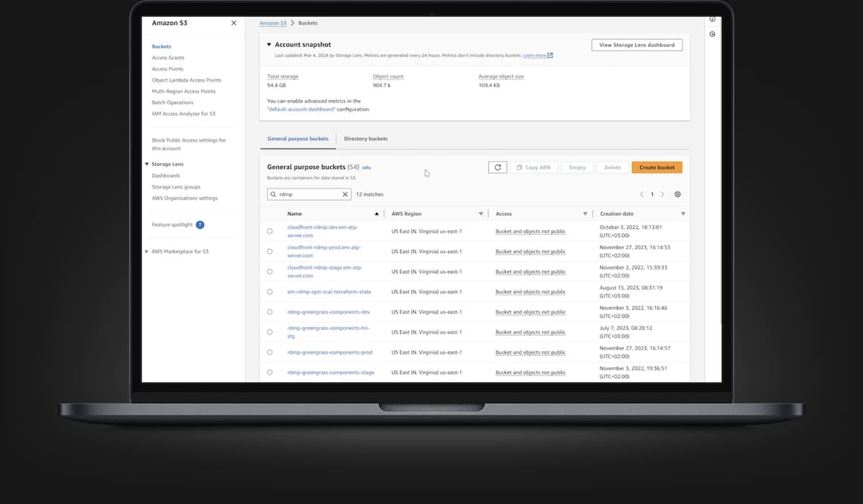
Task: Go to Amazon S3 breadcrumb link
Action: (273, 23)
